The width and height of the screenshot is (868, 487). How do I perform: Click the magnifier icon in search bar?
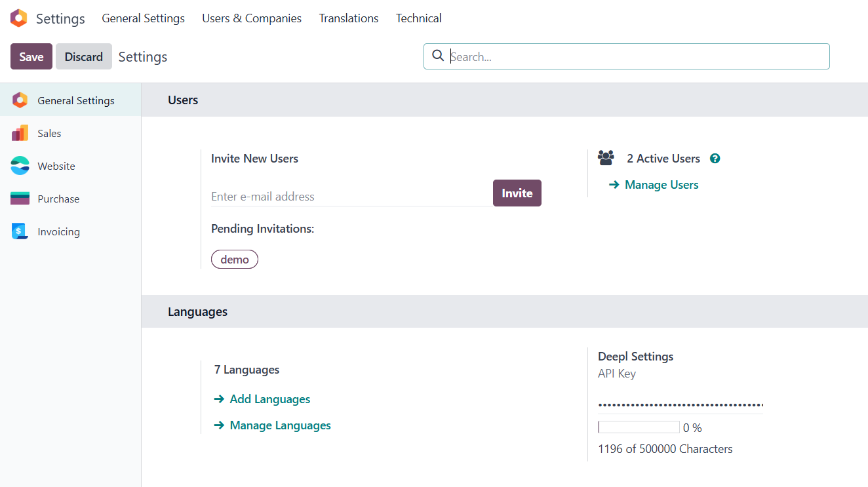438,56
